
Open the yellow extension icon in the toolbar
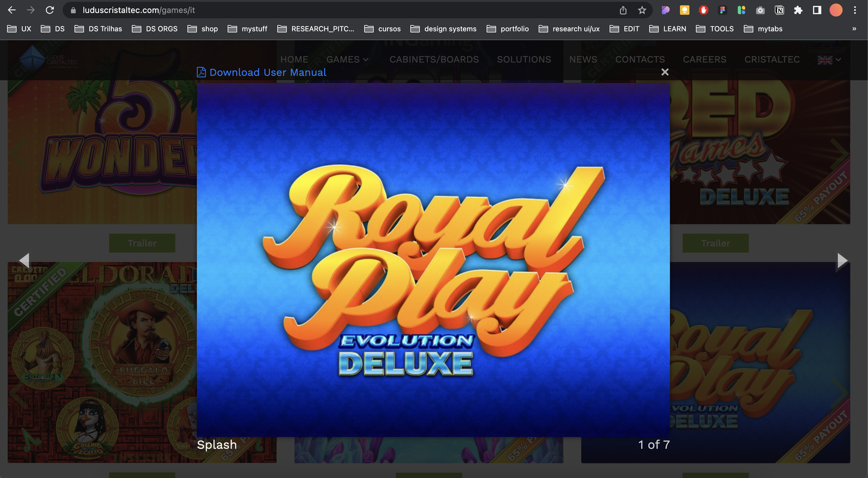tap(685, 10)
